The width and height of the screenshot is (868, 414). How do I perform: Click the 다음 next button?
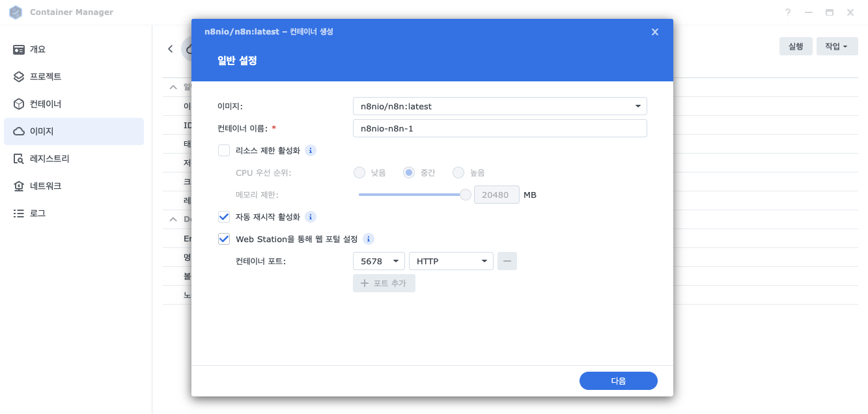619,381
